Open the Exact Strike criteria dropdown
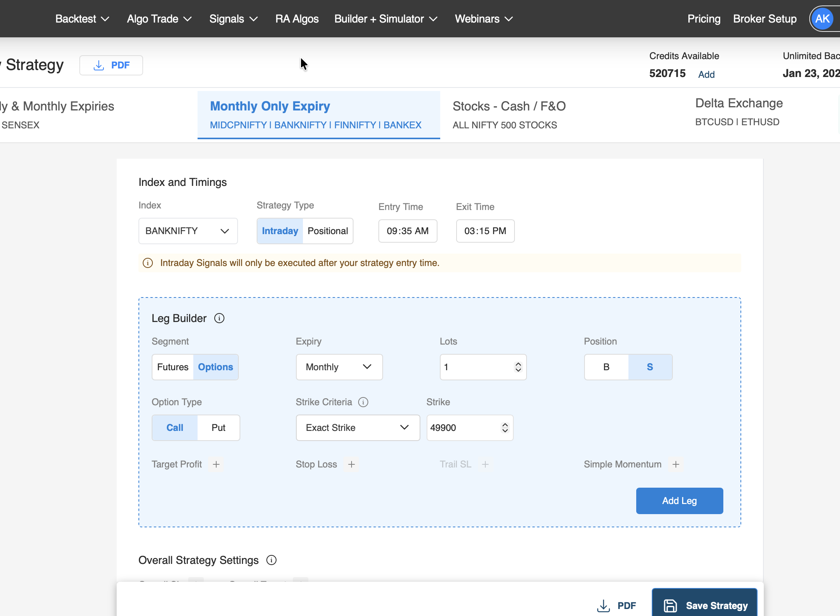 tap(357, 428)
